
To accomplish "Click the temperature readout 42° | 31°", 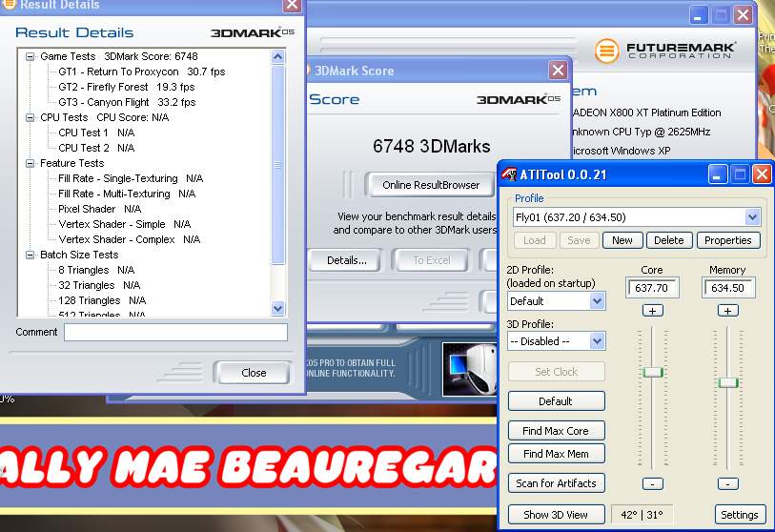I will coord(642,515).
